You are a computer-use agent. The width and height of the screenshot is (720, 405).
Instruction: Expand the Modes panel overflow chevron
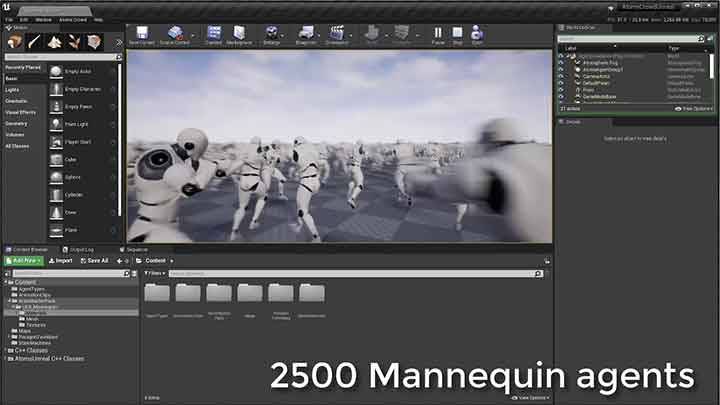(x=119, y=43)
